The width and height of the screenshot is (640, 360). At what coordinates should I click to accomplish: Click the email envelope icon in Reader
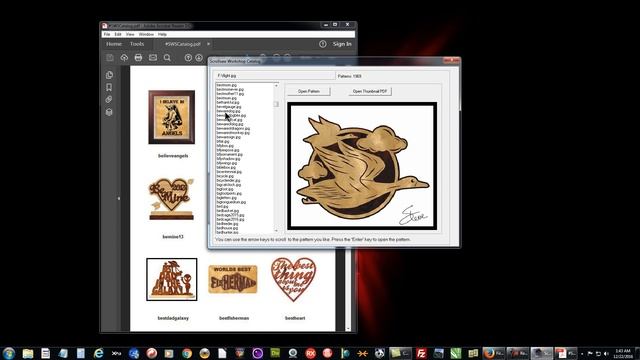pos(153,58)
